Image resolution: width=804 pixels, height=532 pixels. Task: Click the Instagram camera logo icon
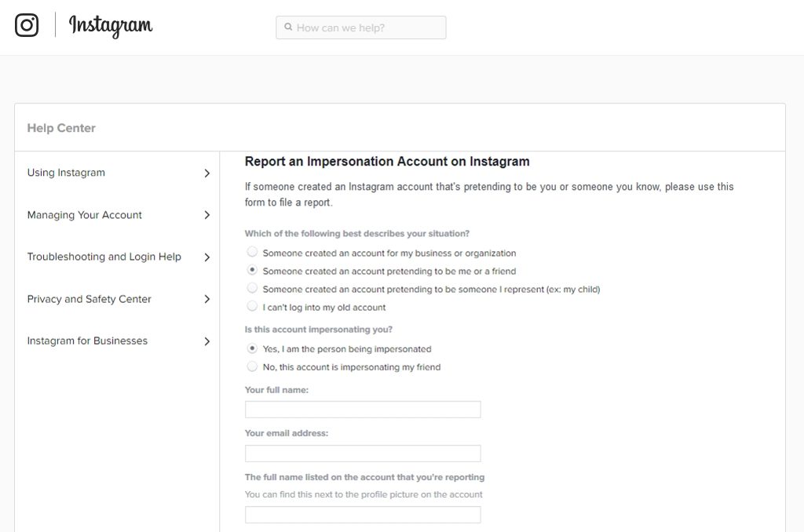point(27,26)
